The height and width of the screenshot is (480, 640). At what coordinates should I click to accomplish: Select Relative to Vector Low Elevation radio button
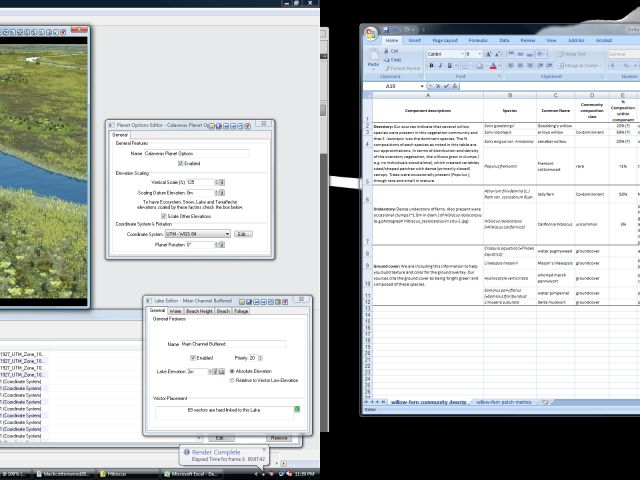pyautogui.click(x=232, y=380)
